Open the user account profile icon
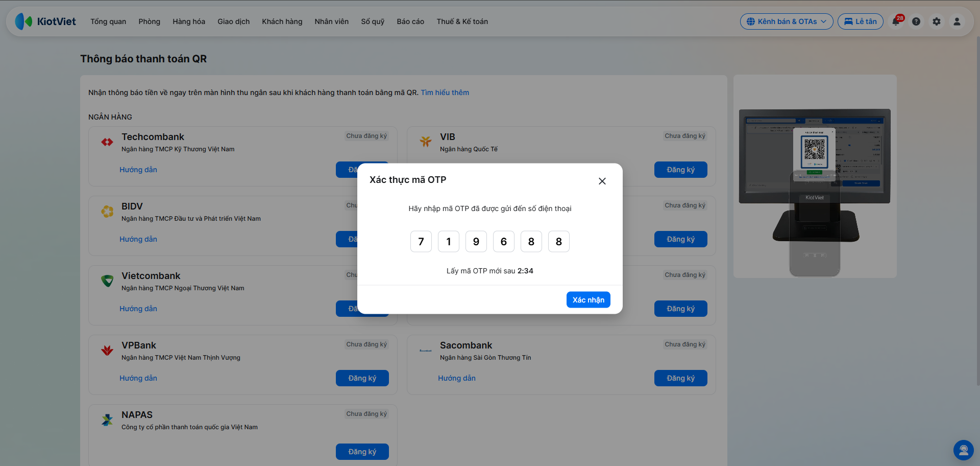The height and width of the screenshot is (466, 980). 957,21
